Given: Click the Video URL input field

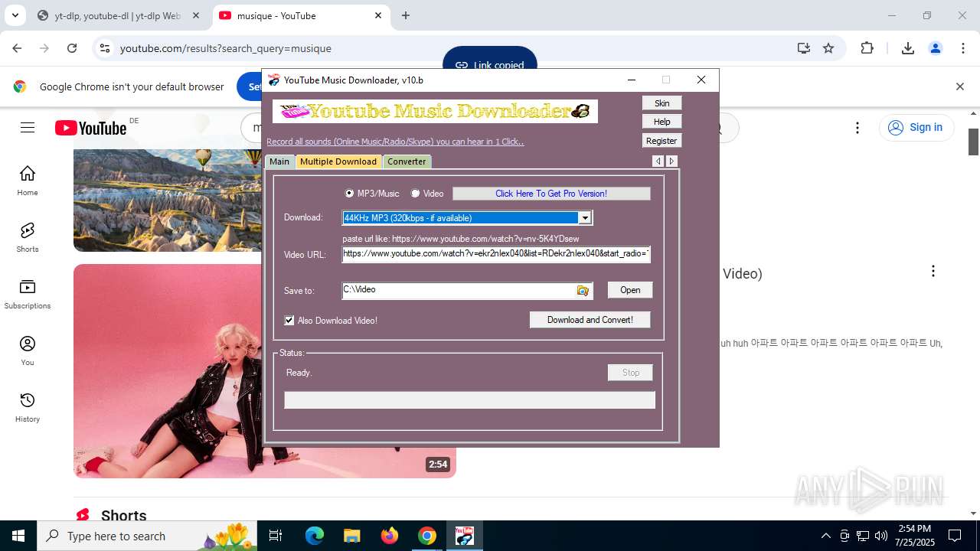Looking at the screenshot, I should [496, 254].
